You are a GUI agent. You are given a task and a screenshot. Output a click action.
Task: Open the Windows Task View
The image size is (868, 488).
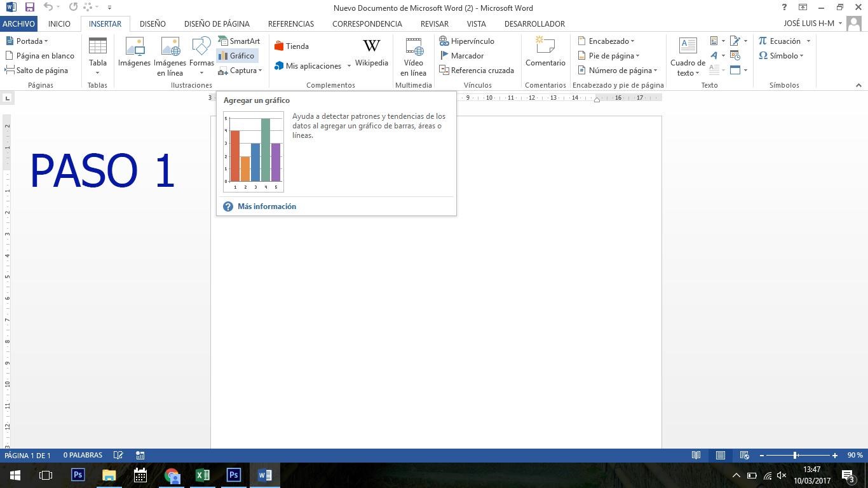(x=46, y=475)
